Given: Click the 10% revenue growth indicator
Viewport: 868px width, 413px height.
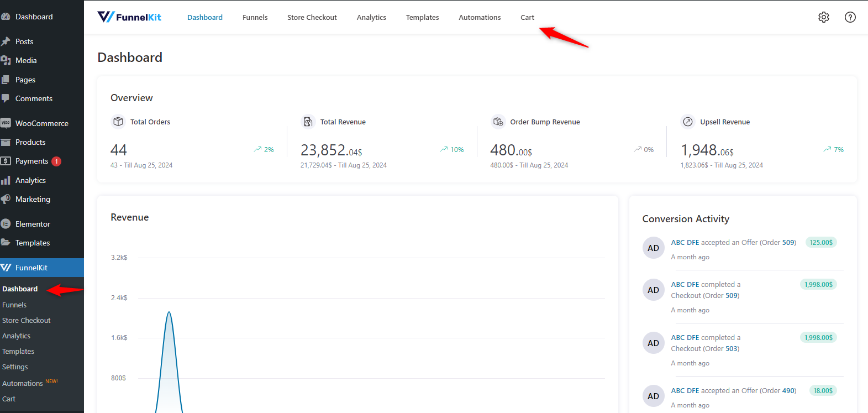Looking at the screenshot, I should pos(451,149).
